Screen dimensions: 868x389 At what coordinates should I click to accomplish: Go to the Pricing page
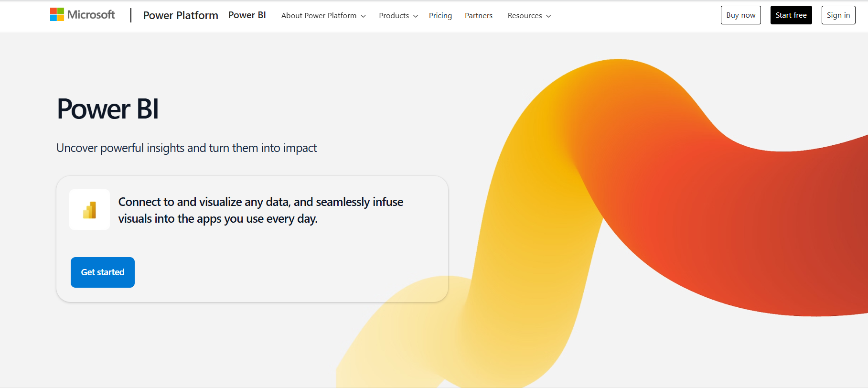point(440,16)
